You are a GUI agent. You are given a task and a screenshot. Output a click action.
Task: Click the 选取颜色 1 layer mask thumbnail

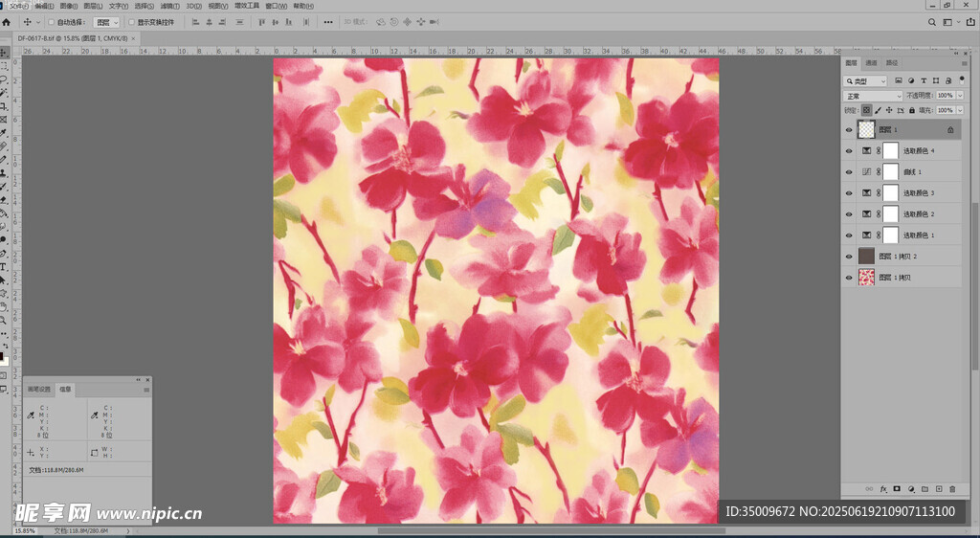891,235
